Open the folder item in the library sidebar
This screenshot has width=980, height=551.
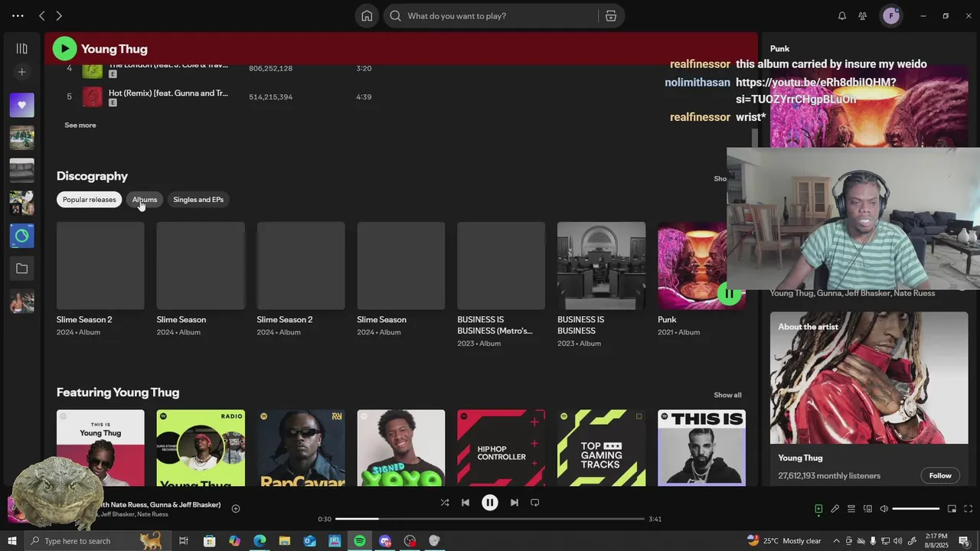pos(21,269)
